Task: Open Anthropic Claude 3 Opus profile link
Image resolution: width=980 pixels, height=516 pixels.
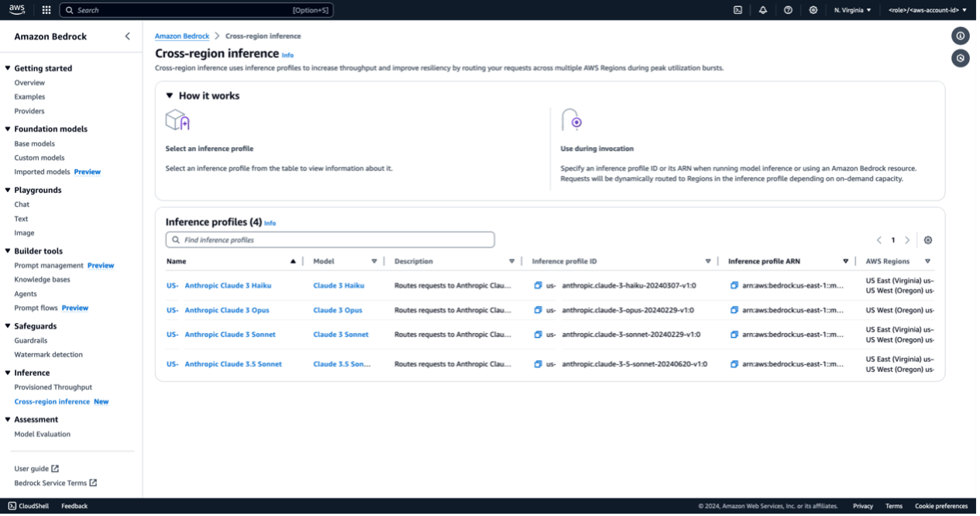Action: (x=218, y=310)
